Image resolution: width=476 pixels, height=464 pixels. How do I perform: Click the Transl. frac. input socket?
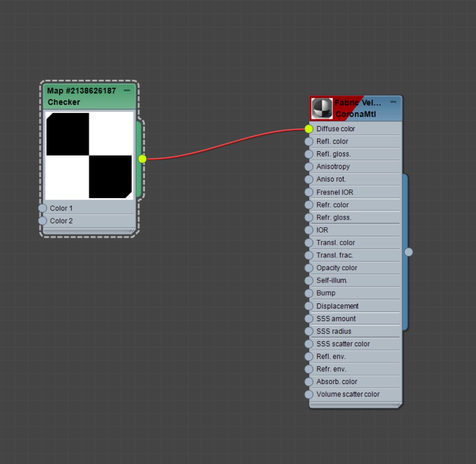point(309,255)
